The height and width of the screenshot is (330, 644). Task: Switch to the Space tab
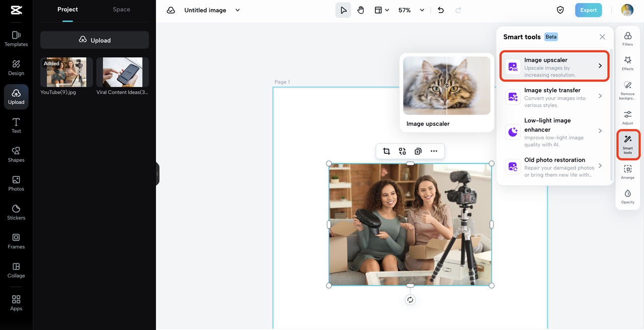tap(121, 10)
